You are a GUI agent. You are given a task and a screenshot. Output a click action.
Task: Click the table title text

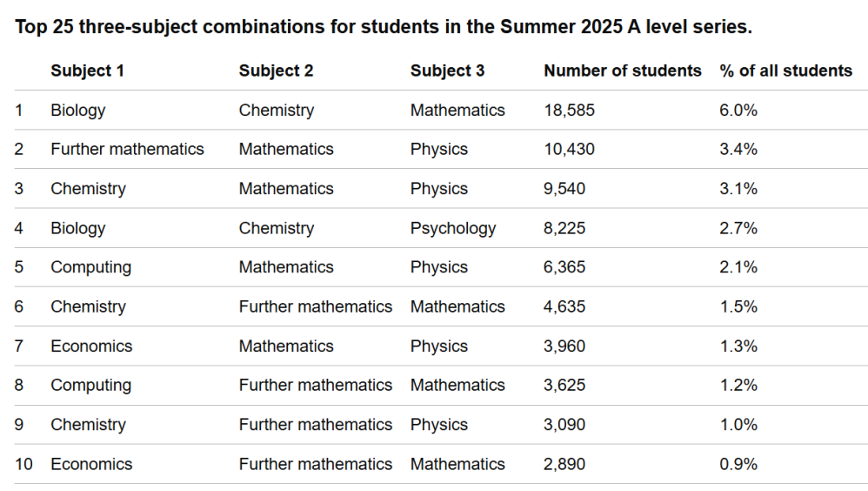(x=383, y=27)
